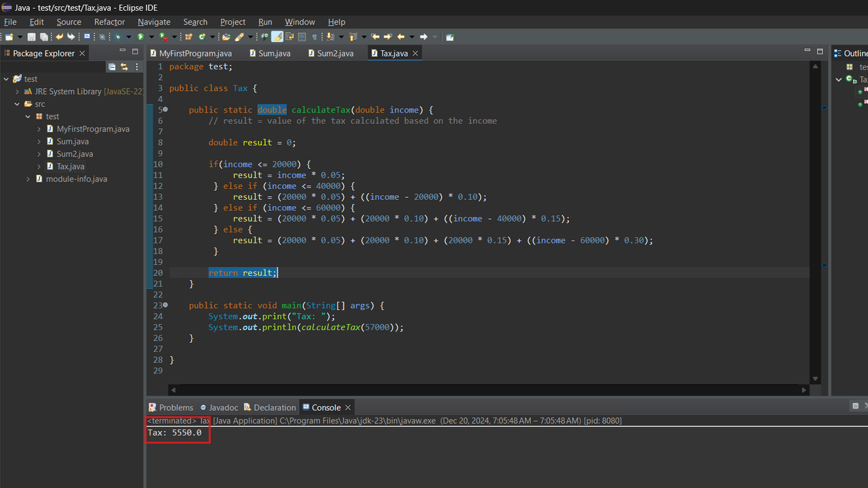868x488 pixels.
Task: Click the New Java Package icon
Action: [188, 37]
